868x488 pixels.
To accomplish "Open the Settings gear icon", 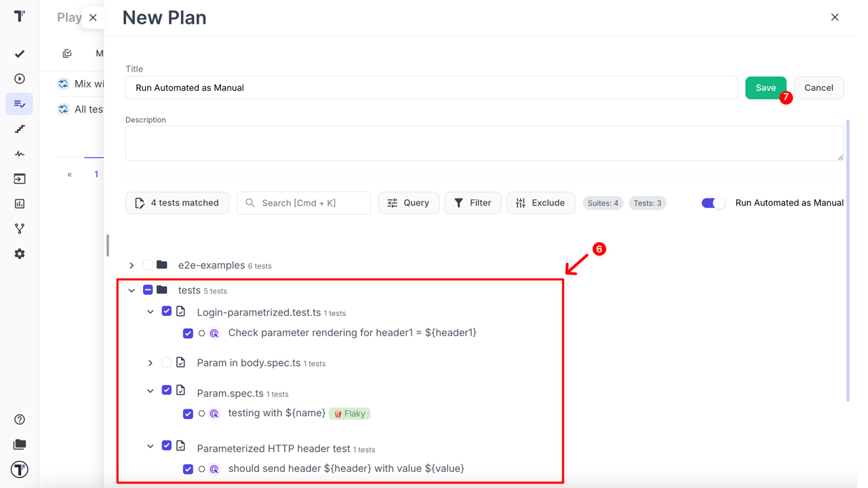I will (x=20, y=253).
